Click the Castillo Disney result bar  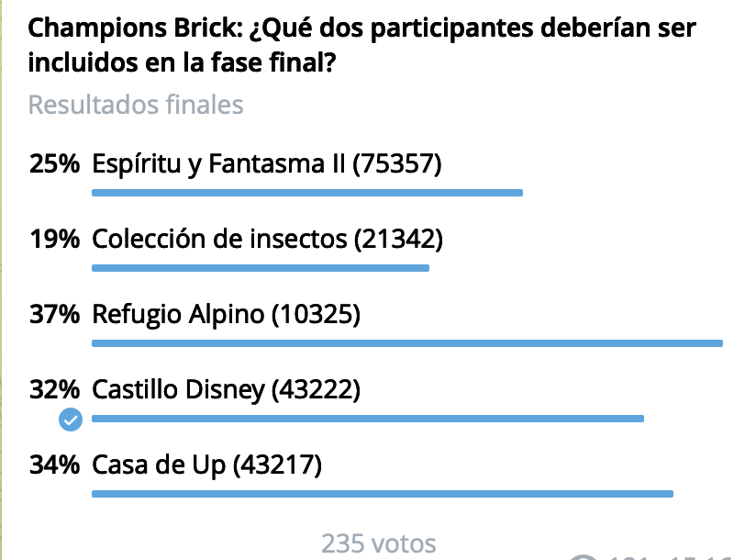pos(368,419)
